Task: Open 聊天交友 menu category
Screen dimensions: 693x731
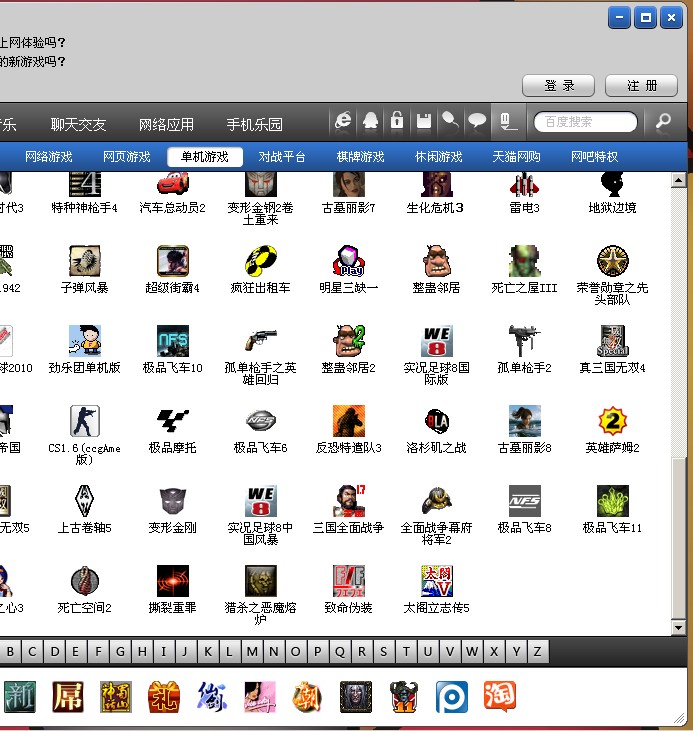Action: 79,125
